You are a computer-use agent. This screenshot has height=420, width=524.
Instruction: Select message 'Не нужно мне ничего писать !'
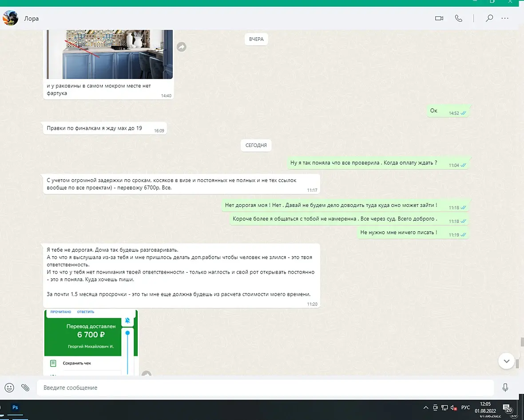click(x=413, y=233)
